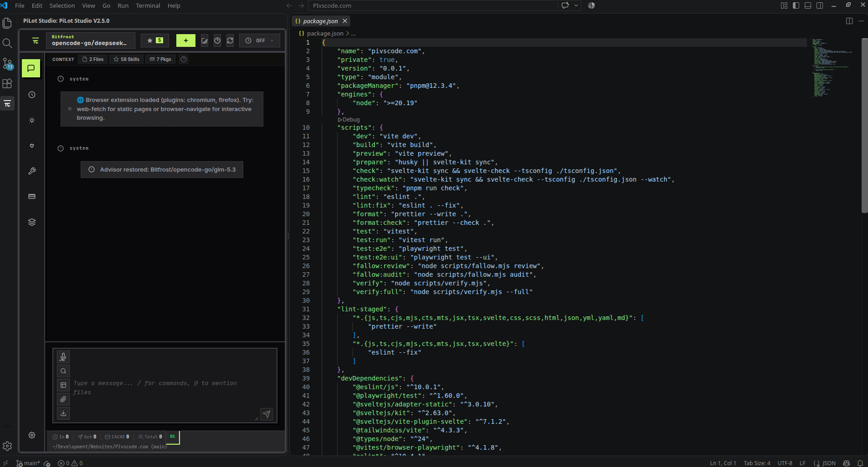Open the layers stack panel icon
868x467 pixels.
(x=32, y=222)
